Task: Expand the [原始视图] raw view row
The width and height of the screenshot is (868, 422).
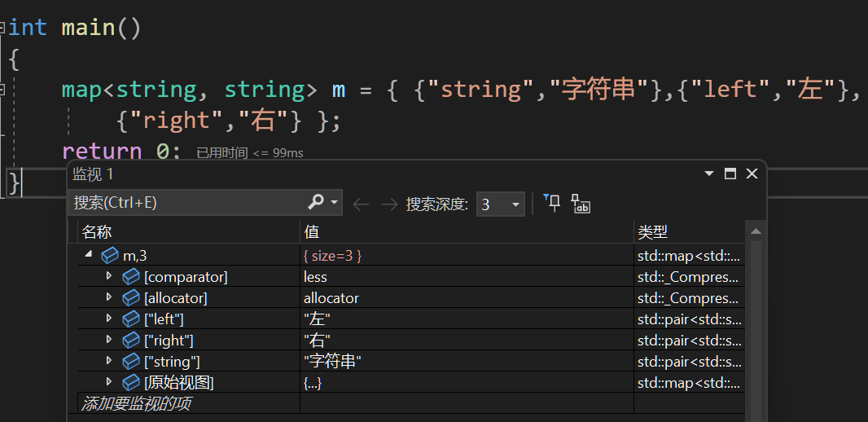Action: point(109,381)
